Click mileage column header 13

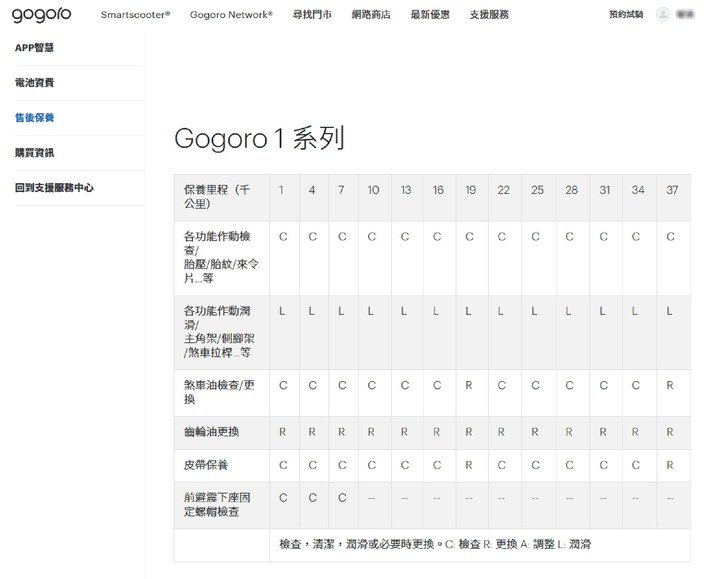pyautogui.click(x=406, y=190)
